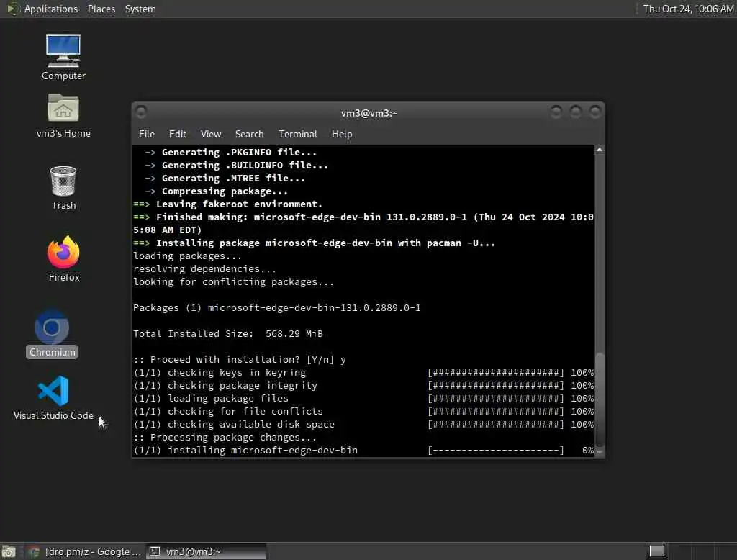737x560 pixels.
Task: Click the terminal window menu button at title bar left
Action: [140, 112]
